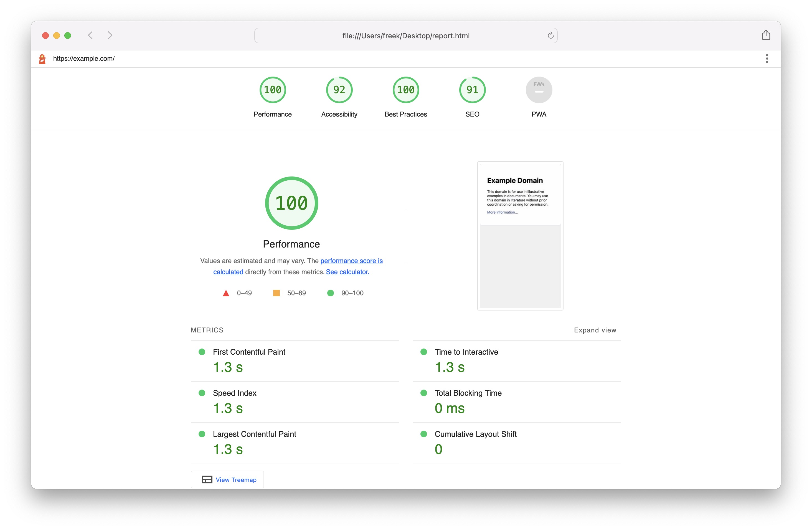Click the red triangle 0–49 legend icon
This screenshot has height=530, width=812.
click(x=226, y=293)
